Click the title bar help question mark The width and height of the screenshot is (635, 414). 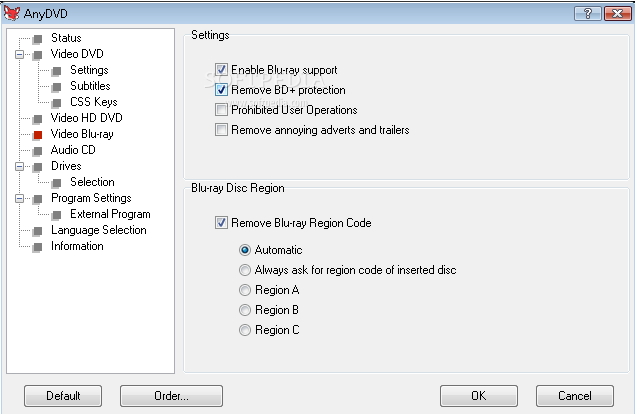coord(588,13)
